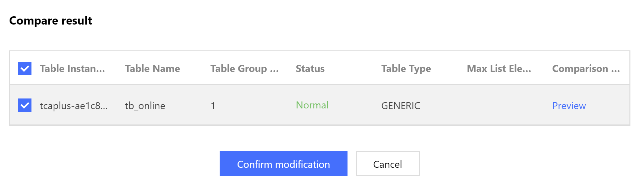Click the Status column header
This screenshot has width=644, height=189.
(x=310, y=69)
